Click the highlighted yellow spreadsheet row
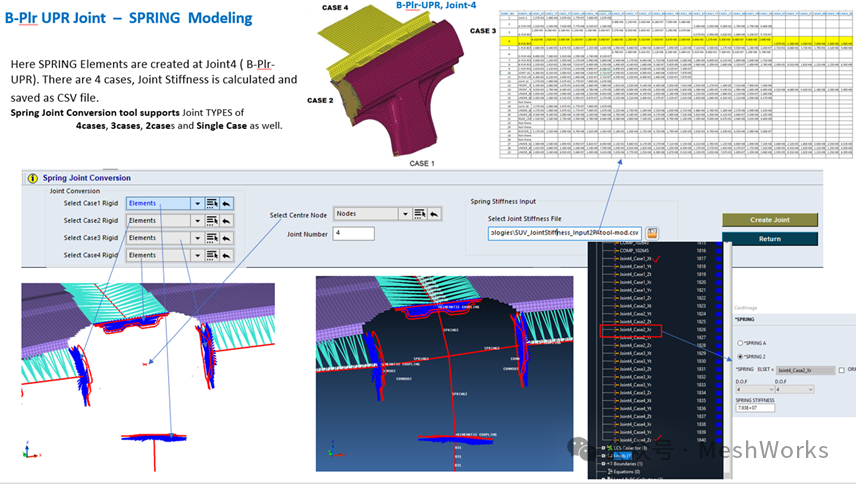Screen dimensions: 856x484 pos(676,40)
